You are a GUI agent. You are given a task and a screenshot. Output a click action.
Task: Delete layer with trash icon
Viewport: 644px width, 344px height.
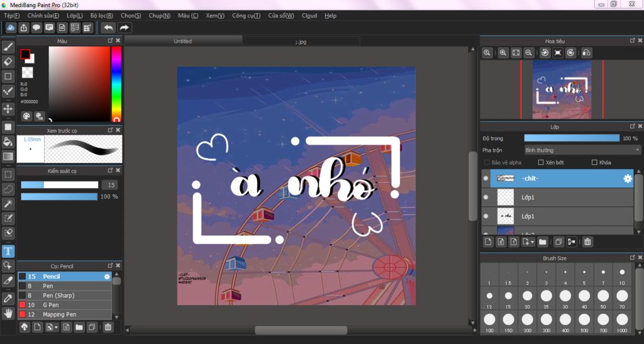(588, 241)
